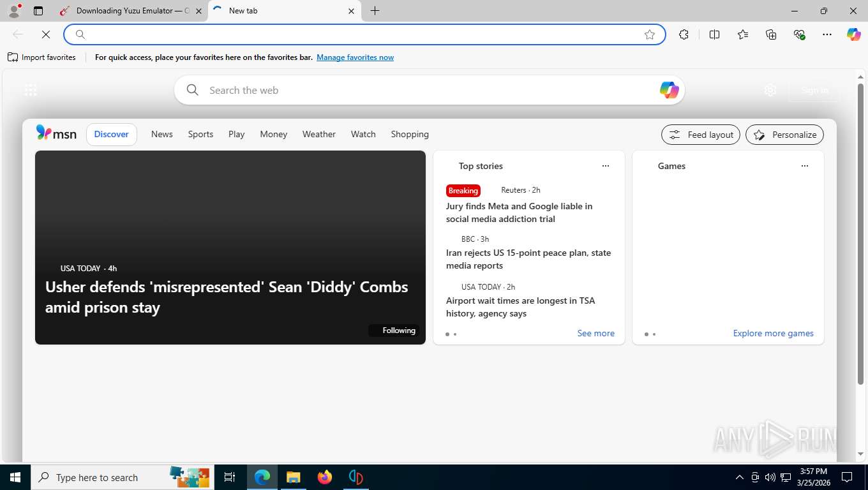Open the tab actions menu icon
Viewport: 868px width, 490px height.
coord(38,11)
